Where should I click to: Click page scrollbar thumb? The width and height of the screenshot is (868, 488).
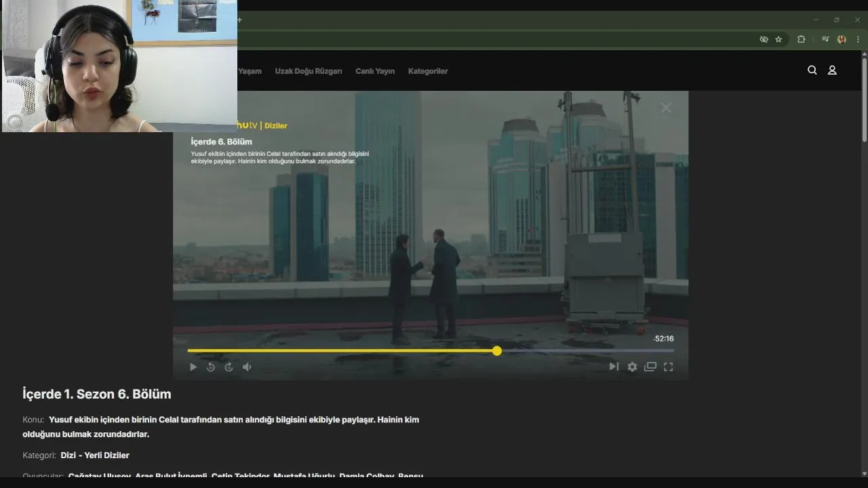click(864, 100)
